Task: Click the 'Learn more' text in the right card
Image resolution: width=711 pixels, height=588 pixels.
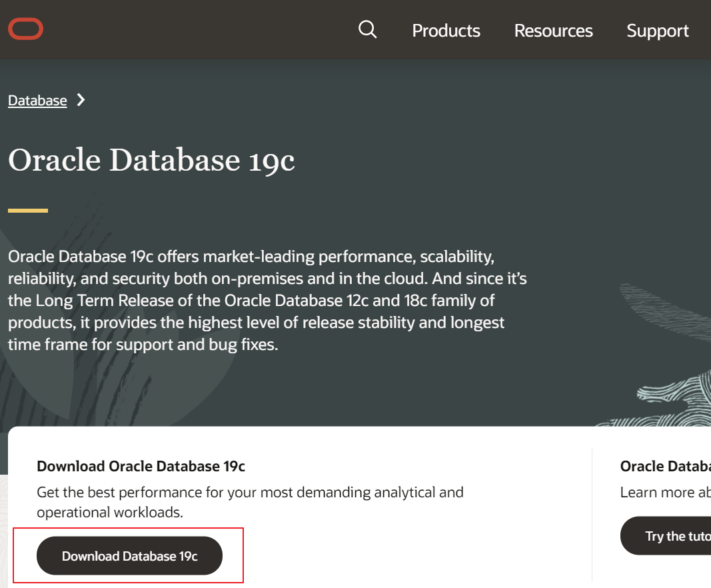Action: [x=665, y=493]
